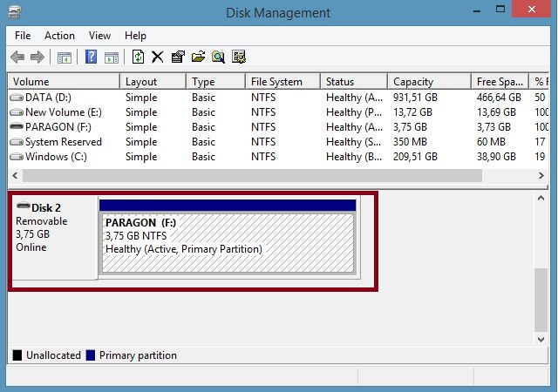Image resolution: width=558 pixels, height=392 pixels.
Task: Close the Disk Management window
Action: coord(532,9)
